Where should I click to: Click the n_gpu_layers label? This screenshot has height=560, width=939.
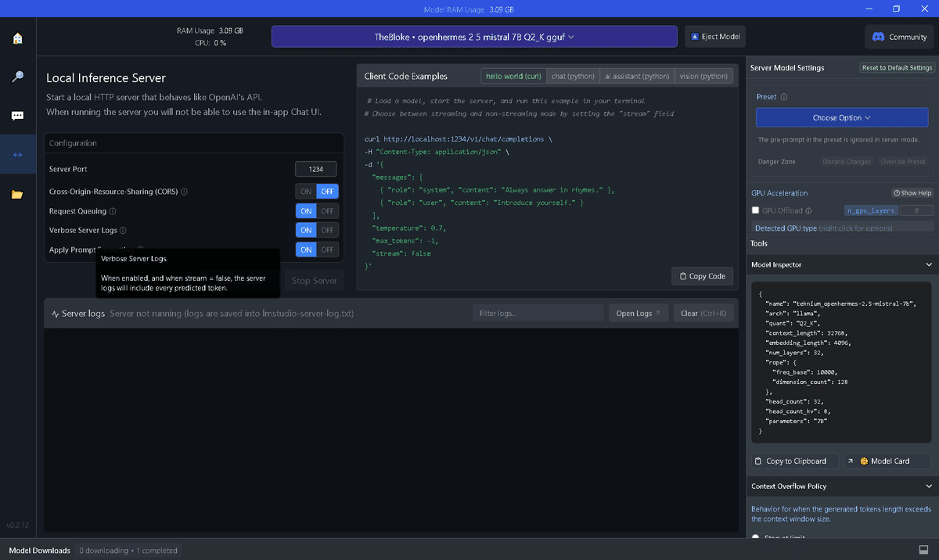pyautogui.click(x=872, y=210)
